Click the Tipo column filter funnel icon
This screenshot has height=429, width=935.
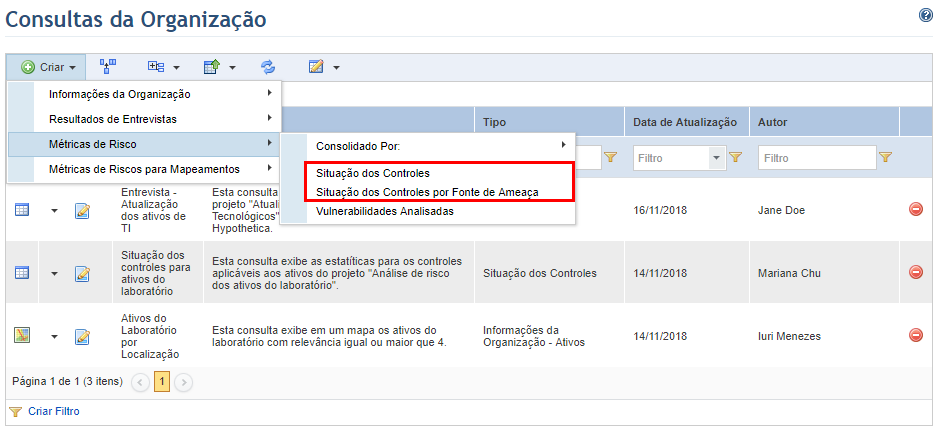610,158
